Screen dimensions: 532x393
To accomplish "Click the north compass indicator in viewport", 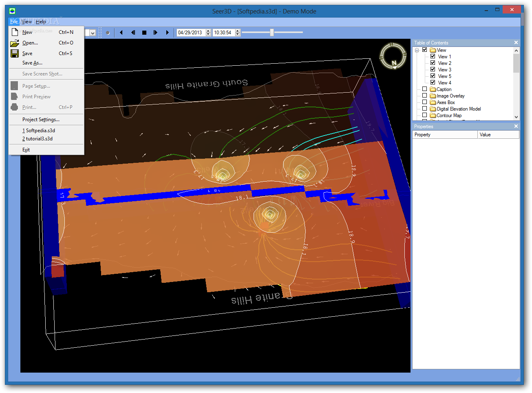I will 393,56.
